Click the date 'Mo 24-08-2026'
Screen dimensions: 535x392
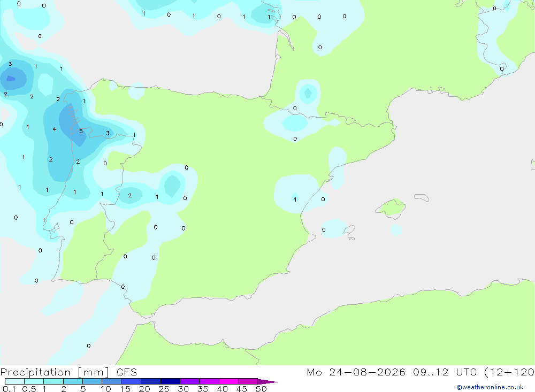point(356,372)
